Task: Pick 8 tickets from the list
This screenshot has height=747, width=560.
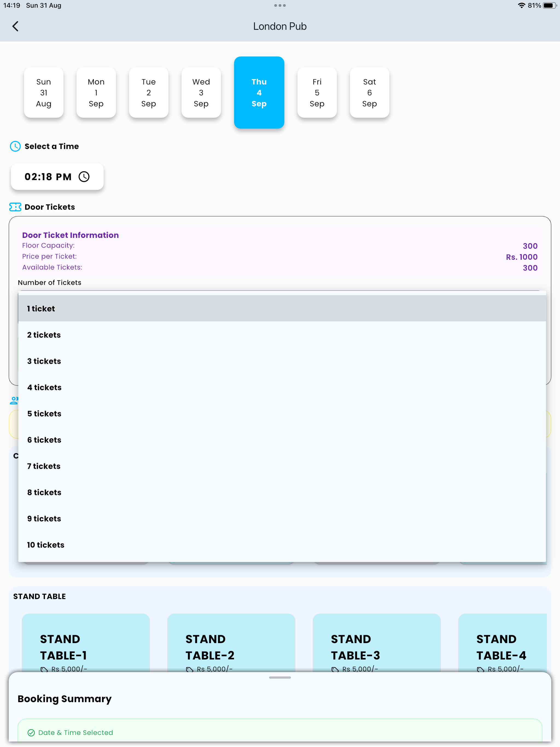Action: [282, 492]
